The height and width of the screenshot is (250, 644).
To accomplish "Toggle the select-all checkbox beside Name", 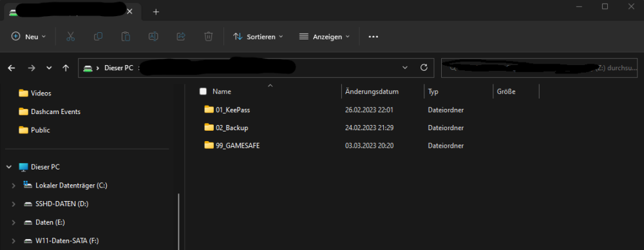I will tap(203, 91).
